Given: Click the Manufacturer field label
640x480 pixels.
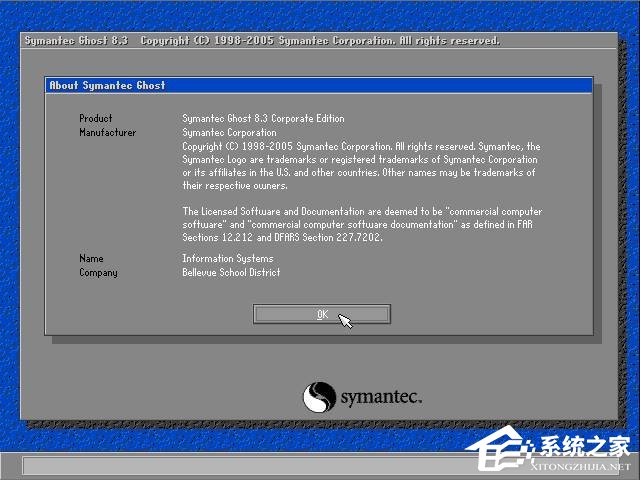Looking at the screenshot, I should [x=107, y=132].
